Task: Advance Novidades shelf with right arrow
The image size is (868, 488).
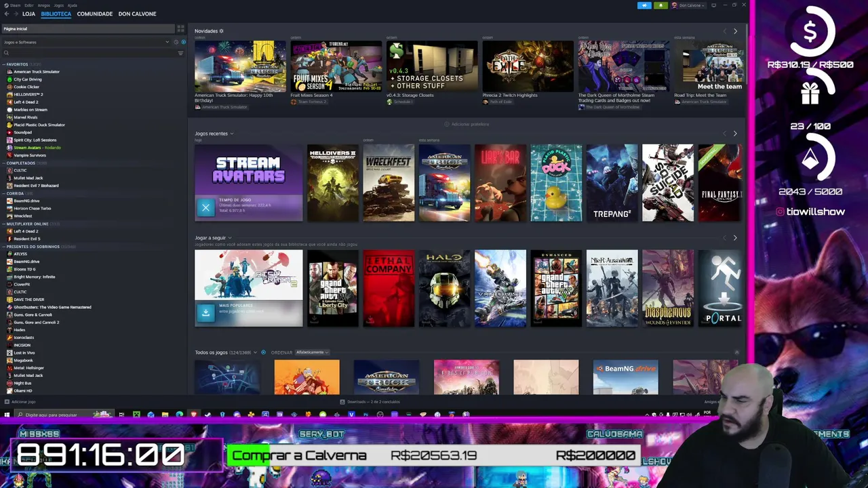Action: (735, 31)
